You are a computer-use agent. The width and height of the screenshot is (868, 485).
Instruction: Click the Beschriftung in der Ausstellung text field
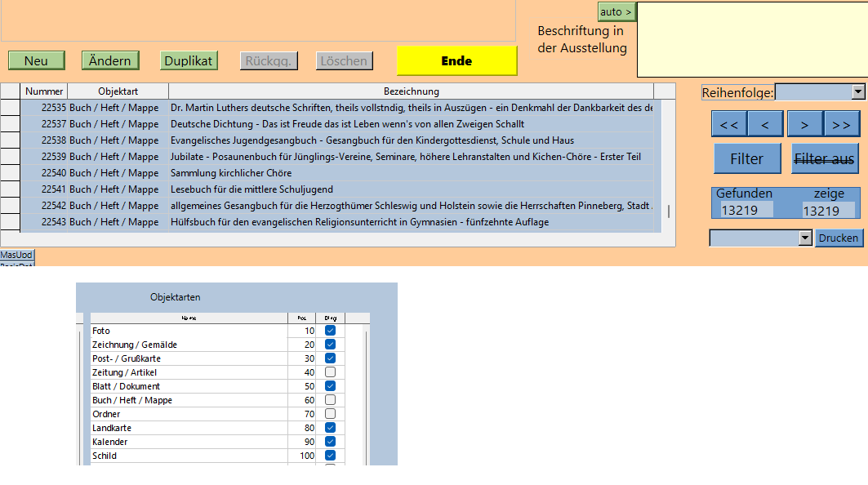click(x=751, y=39)
